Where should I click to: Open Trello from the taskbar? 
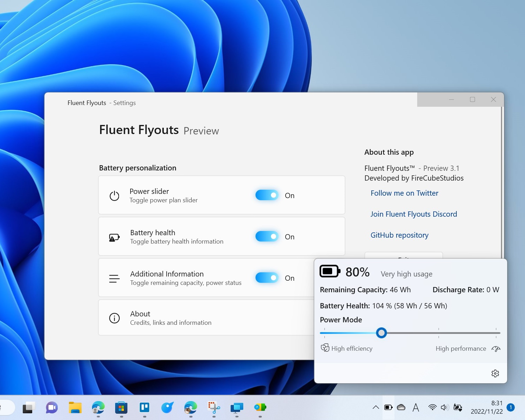pyautogui.click(x=145, y=407)
